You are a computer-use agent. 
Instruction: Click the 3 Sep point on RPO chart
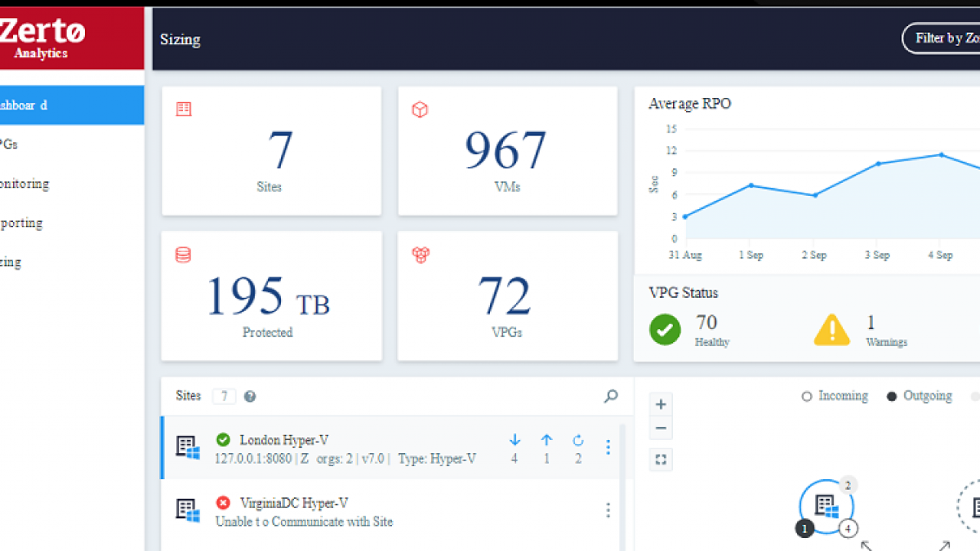point(878,164)
